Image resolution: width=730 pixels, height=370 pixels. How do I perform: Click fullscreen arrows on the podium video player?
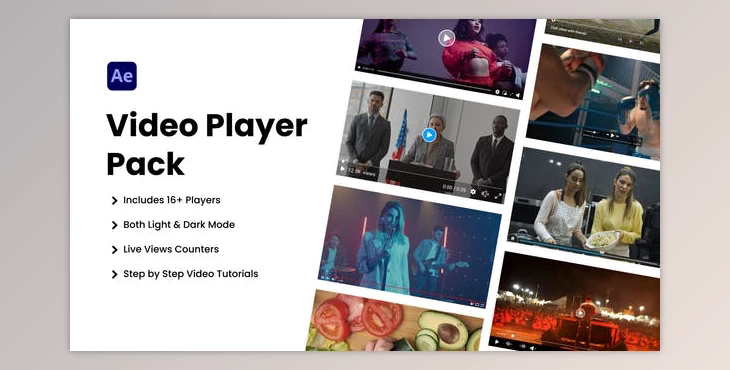point(498,196)
